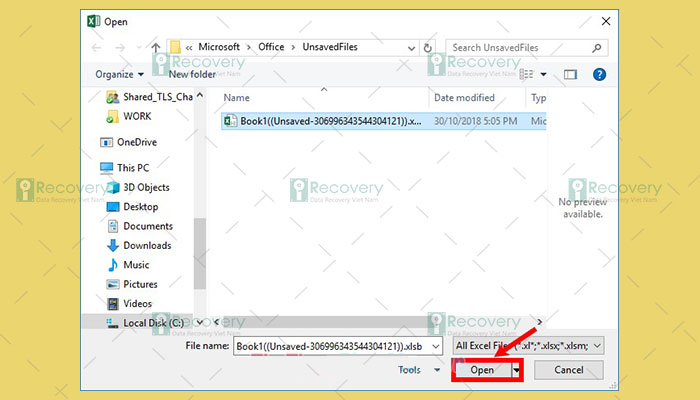Click the OneDrive icon

point(106,142)
